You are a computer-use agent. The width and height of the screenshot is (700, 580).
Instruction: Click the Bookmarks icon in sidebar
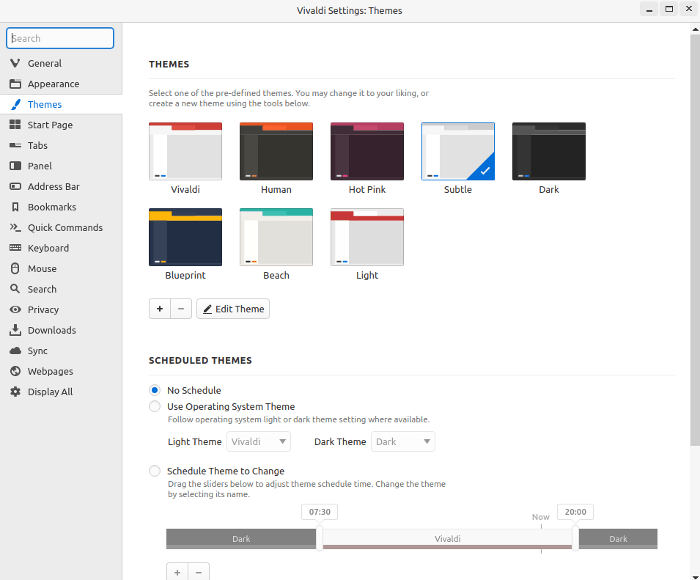tap(15, 207)
